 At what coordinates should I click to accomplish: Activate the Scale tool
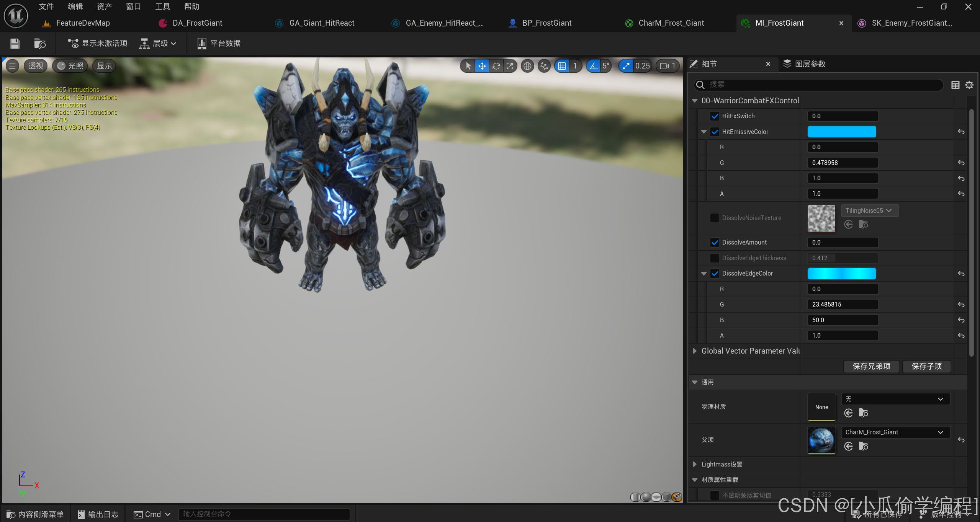click(510, 66)
